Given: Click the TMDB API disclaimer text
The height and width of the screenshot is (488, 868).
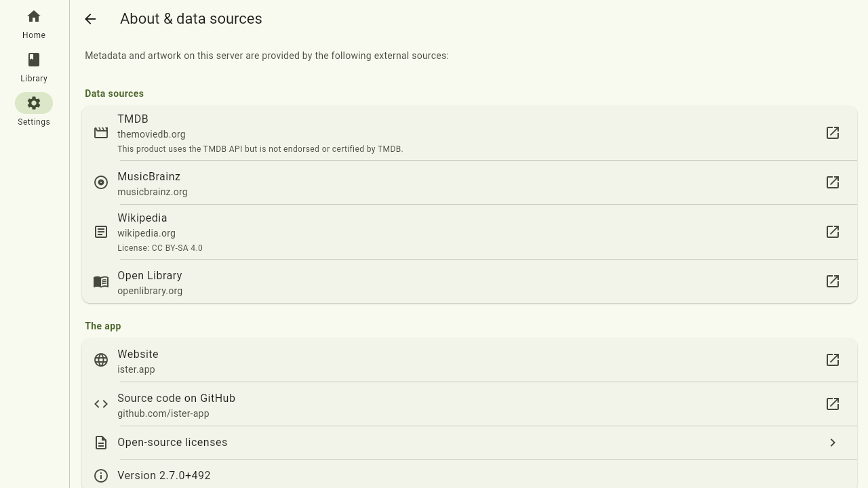Looking at the screenshot, I should pos(260,149).
